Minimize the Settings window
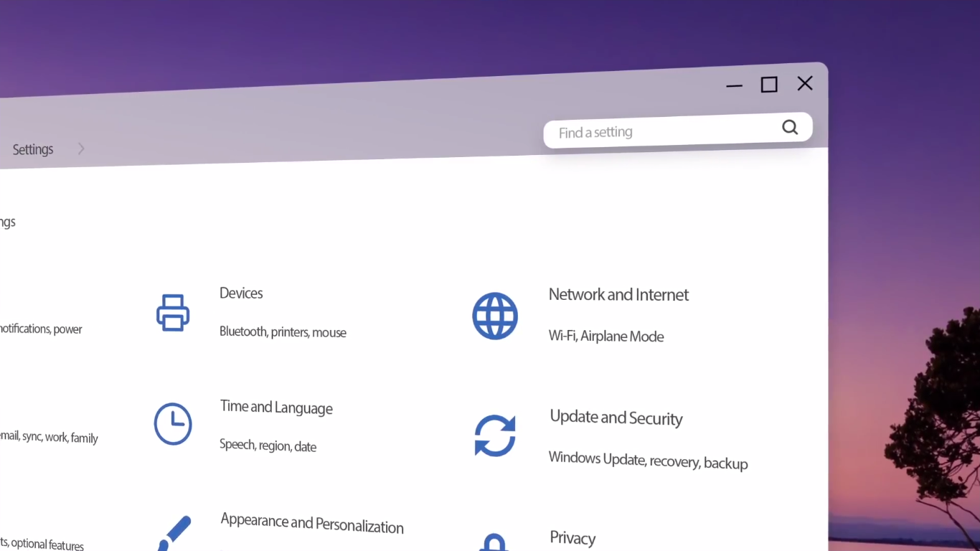Screen dimensions: 980x551 tap(734, 86)
